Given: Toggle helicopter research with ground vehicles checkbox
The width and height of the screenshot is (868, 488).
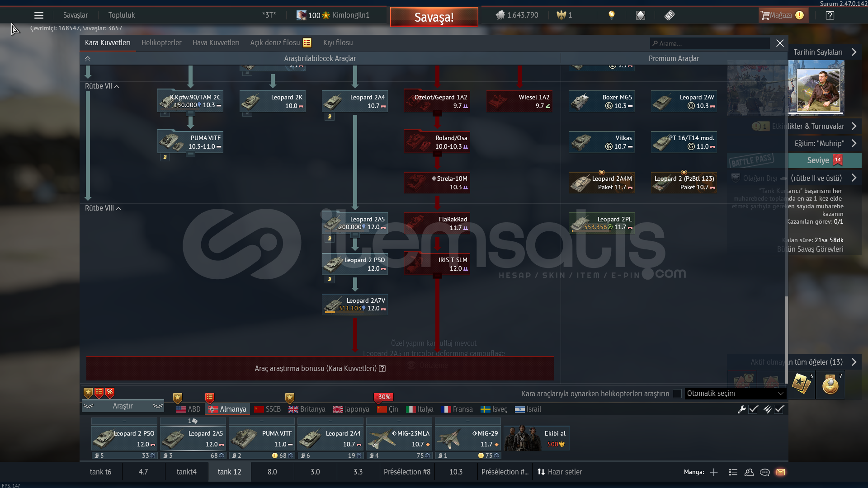Looking at the screenshot, I should (677, 394).
